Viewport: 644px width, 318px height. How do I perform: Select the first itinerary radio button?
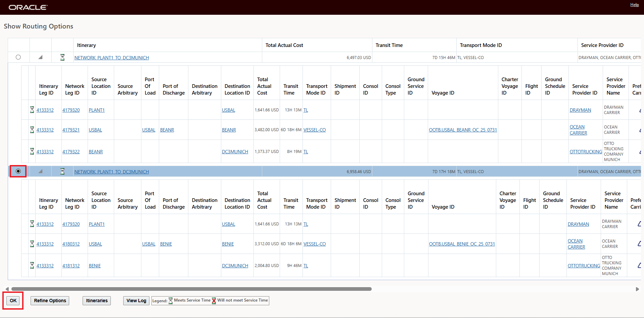[18, 57]
